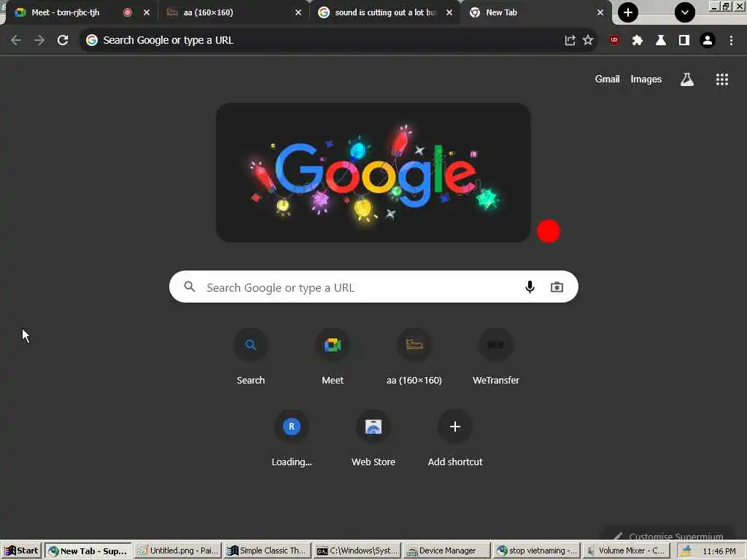
Task: Reload the current page
Action: (x=63, y=41)
